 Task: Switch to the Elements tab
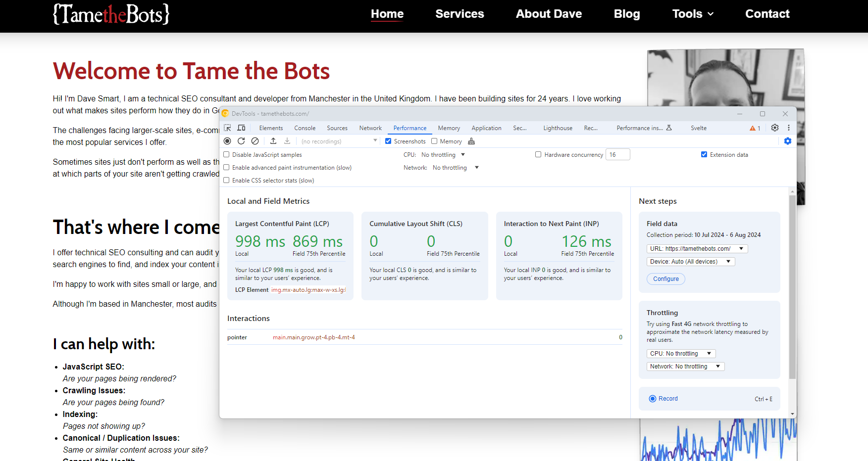pos(271,128)
